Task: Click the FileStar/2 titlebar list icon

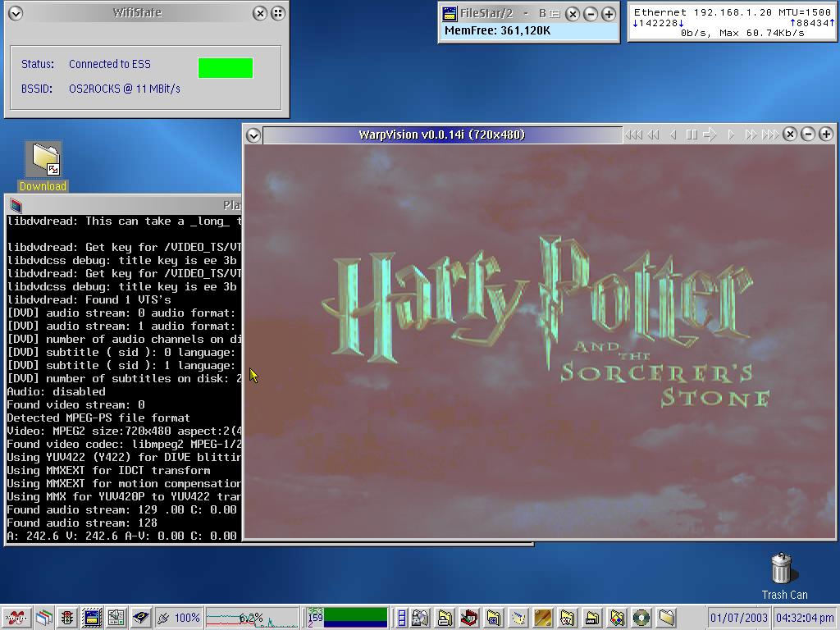Action: pos(555,14)
